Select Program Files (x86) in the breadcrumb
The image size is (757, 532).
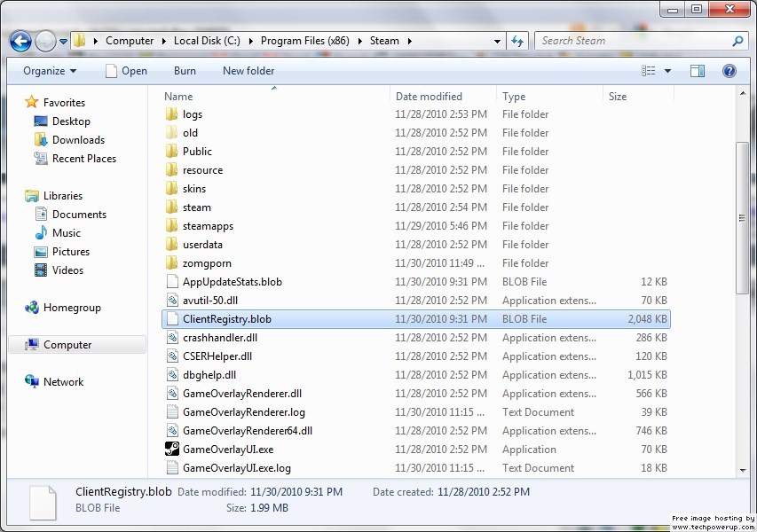[304, 41]
